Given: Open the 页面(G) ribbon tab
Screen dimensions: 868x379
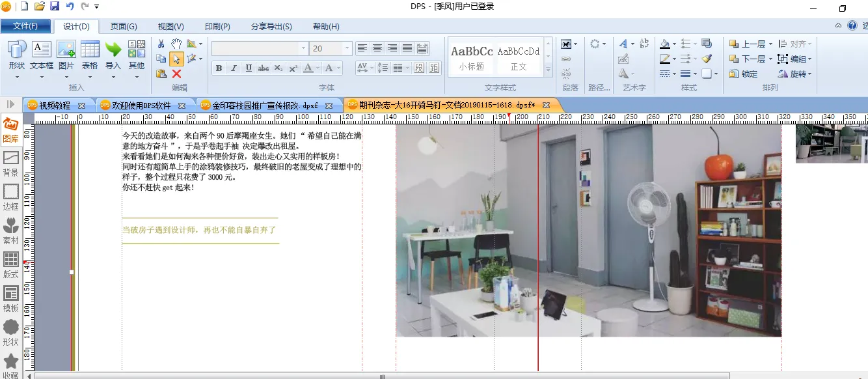Looking at the screenshot, I should [x=123, y=27].
